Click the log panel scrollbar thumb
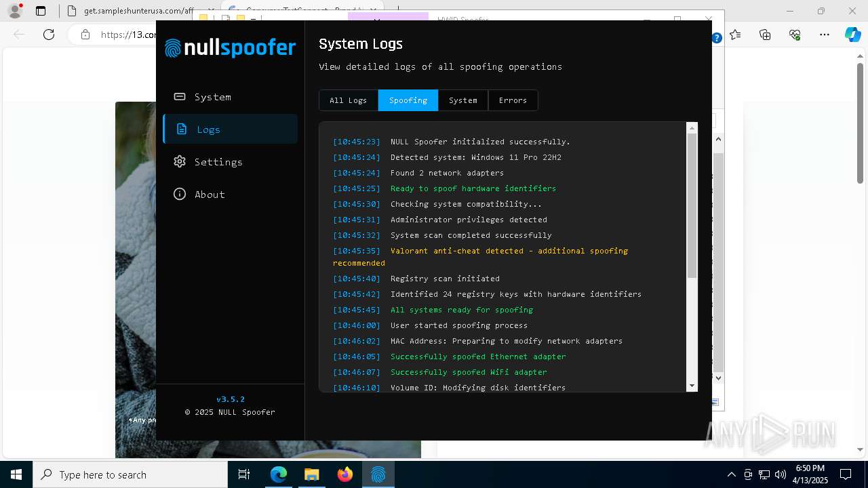The height and width of the screenshot is (488, 868). tap(692, 205)
